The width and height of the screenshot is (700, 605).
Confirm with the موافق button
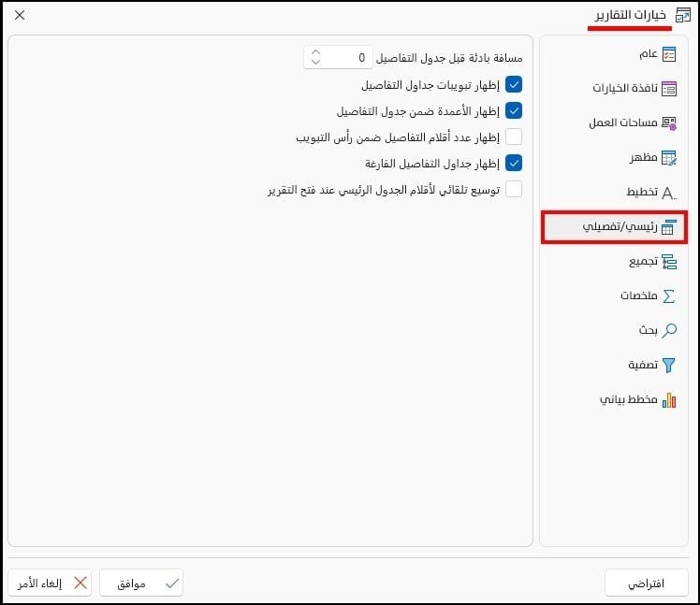click(x=141, y=583)
